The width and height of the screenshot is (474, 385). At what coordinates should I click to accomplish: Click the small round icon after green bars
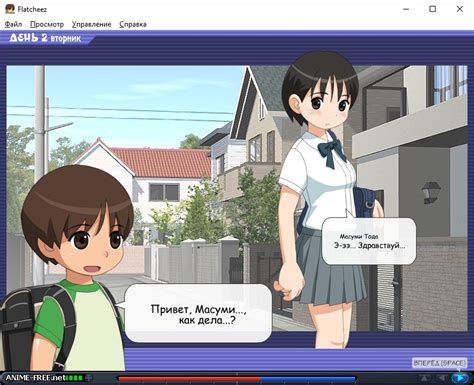[x=89, y=378]
